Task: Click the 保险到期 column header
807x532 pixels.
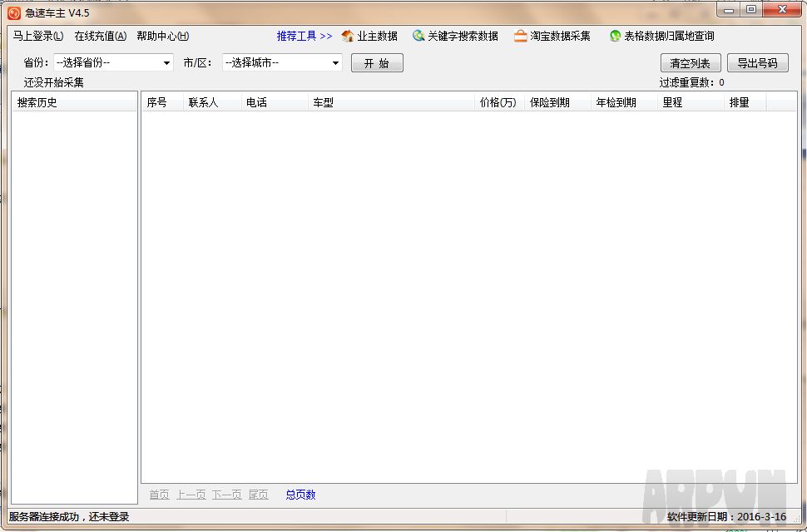Action: coord(549,102)
